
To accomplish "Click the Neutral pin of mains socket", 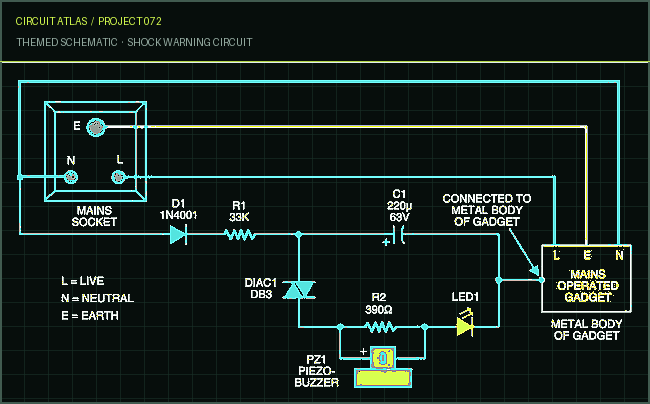I will pos(71,177).
